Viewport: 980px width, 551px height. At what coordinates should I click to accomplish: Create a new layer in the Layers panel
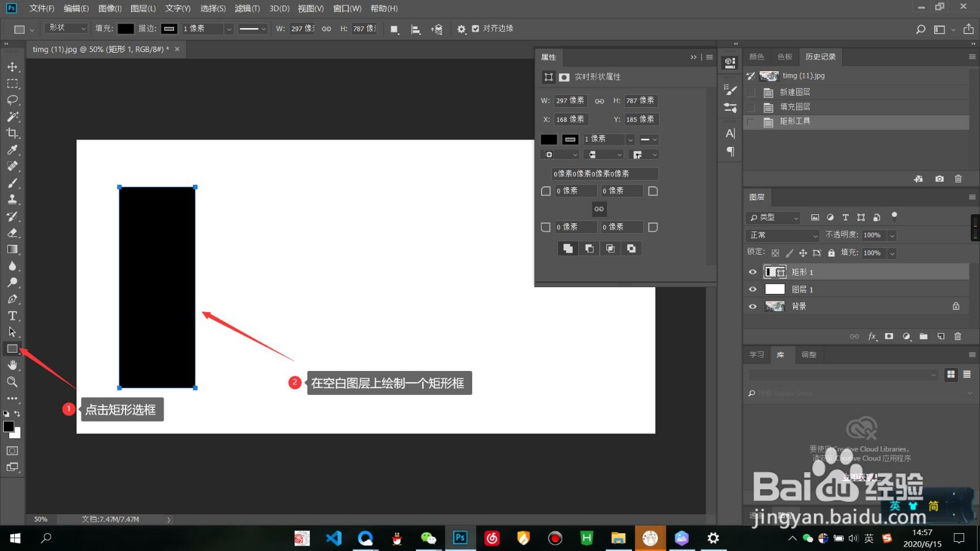[x=941, y=336]
